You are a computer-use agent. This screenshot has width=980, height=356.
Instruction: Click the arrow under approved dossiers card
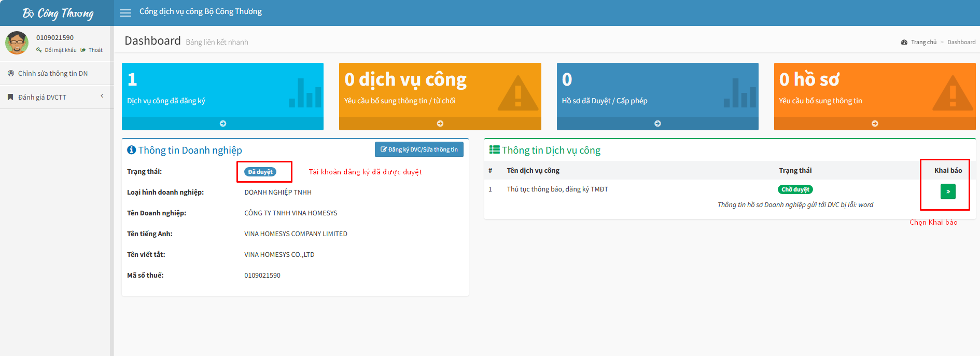[657, 124]
